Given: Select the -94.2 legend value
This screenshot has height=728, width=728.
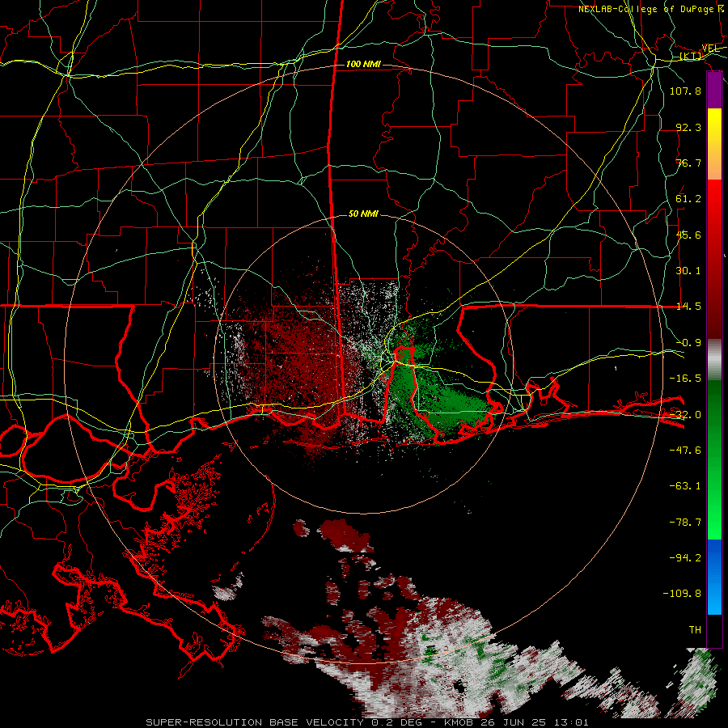Looking at the screenshot, I should click(x=685, y=558).
